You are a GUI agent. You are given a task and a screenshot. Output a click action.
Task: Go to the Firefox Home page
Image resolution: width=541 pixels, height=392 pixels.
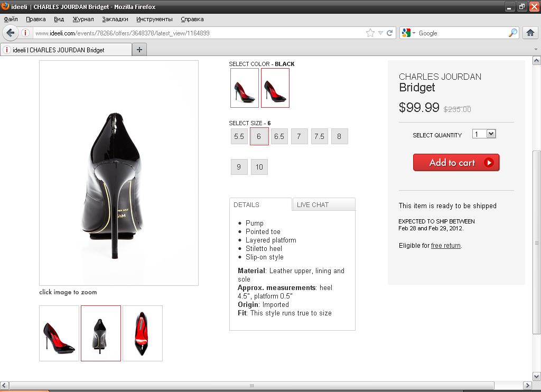[x=530, y=33]
